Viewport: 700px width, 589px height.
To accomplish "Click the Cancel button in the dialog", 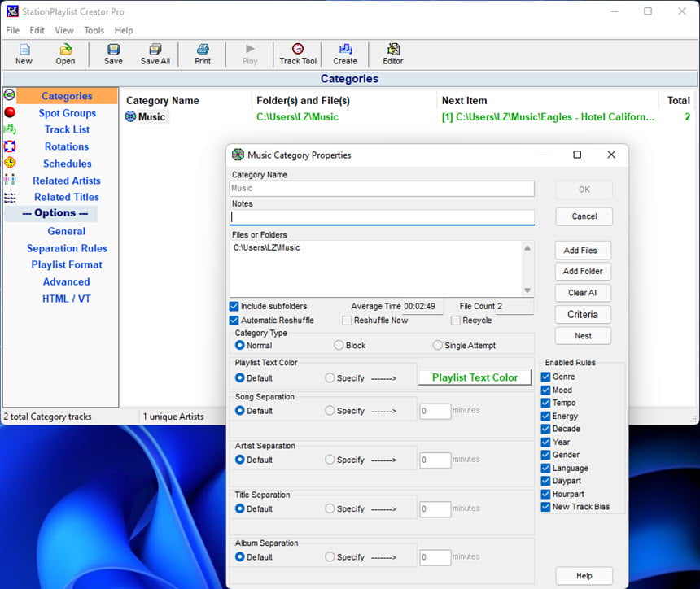I will click(x=584, y=216).
